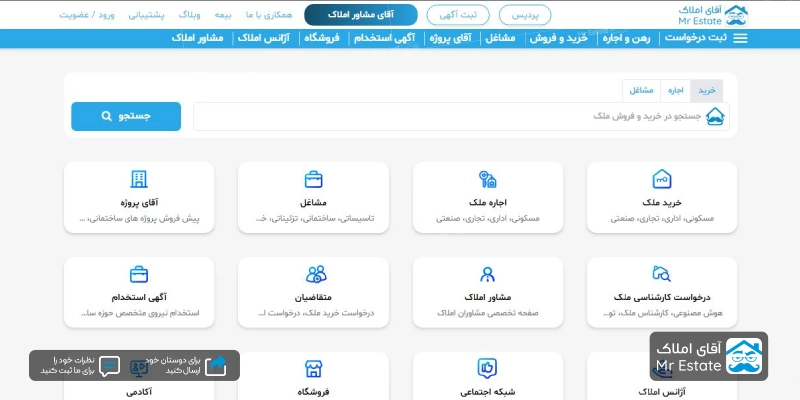Open the ثبت درخواست hamburger menu
The height and width of the screenshot is (400, 800).
(x=740, y=38)
